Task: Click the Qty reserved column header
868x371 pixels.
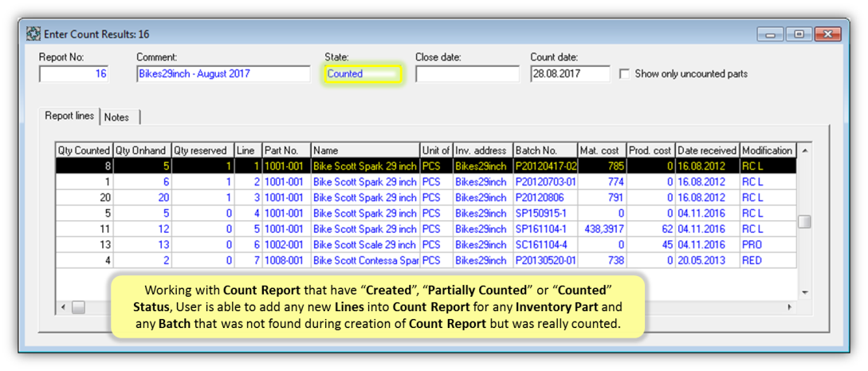Action: [202, 150]
